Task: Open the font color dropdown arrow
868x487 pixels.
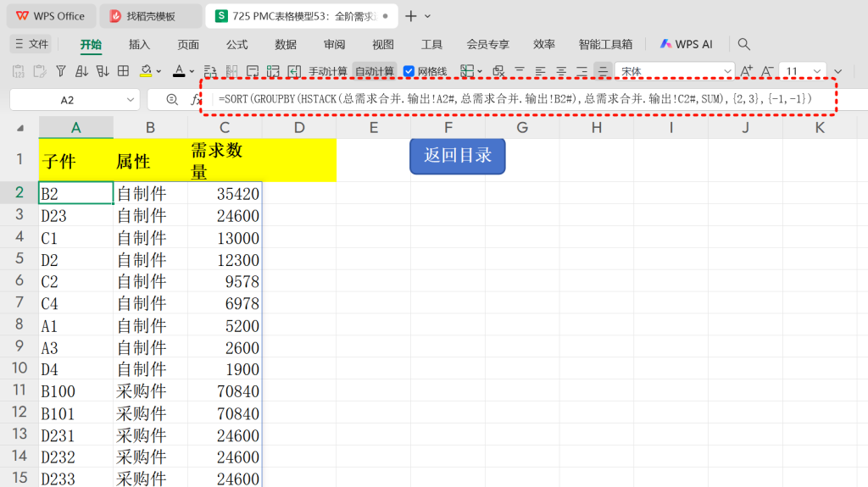Action: (x=192, y=71)
